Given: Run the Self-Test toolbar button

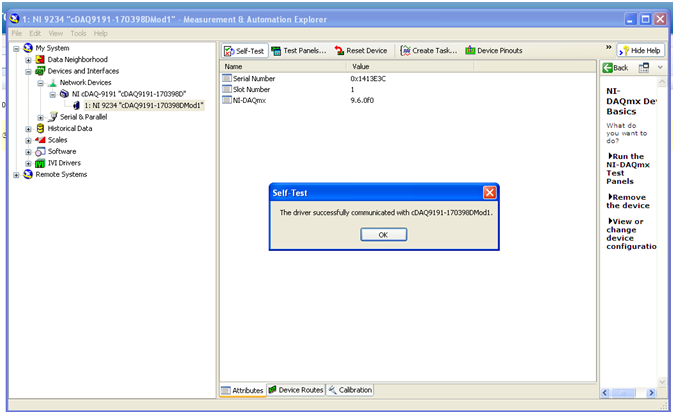Looking at the screenshot, I should [245, 51].
